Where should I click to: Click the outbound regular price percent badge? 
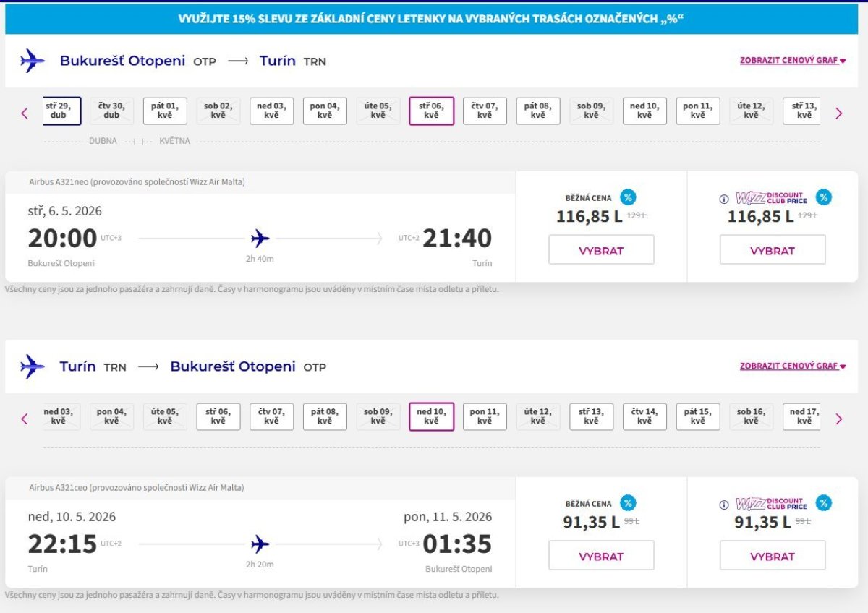[628, 197]
